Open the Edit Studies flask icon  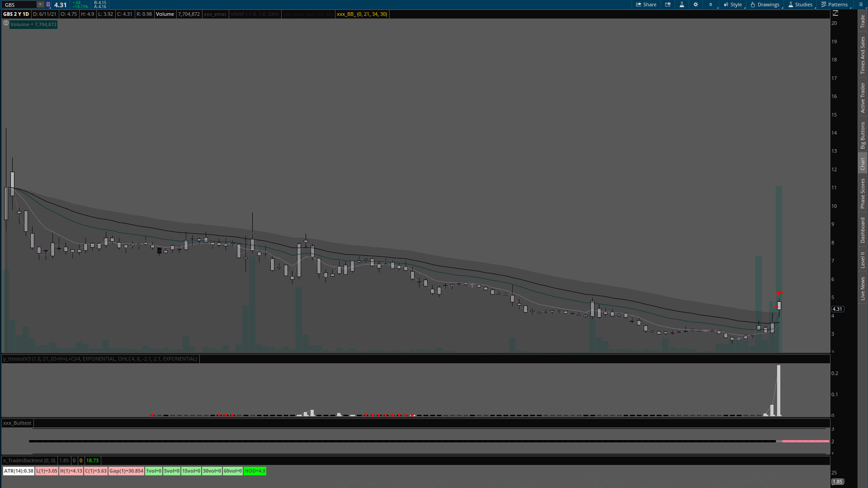click(682, 5)
